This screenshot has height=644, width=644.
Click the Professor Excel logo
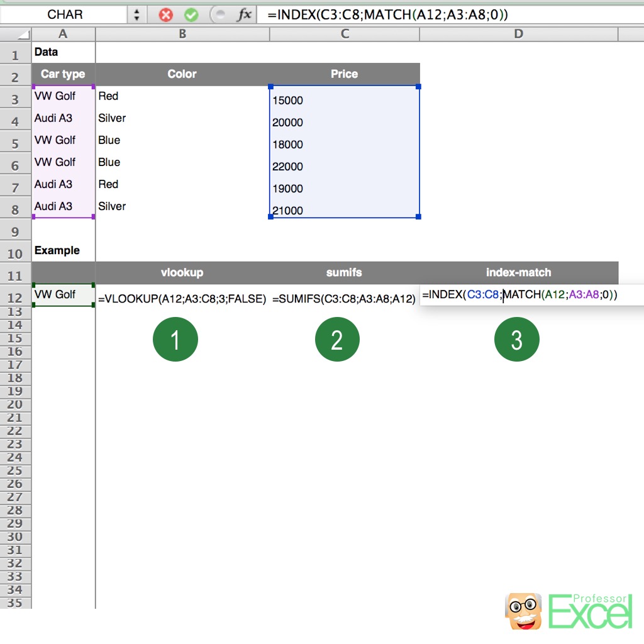tap(569, 611)
